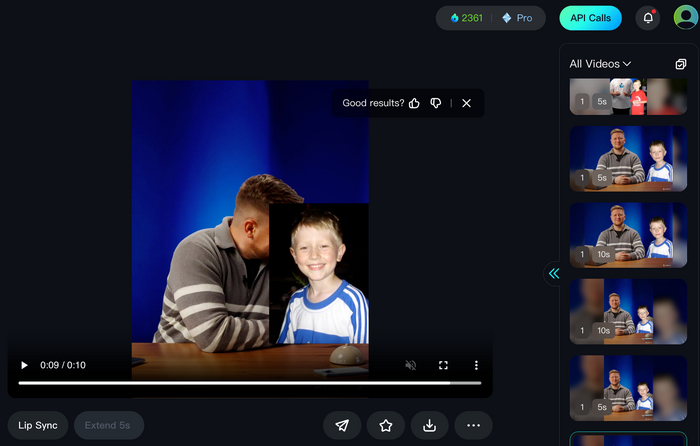This screenshot has width=700, height=446.
Task: Favorite the video with star icon
Action: point(386,425)
